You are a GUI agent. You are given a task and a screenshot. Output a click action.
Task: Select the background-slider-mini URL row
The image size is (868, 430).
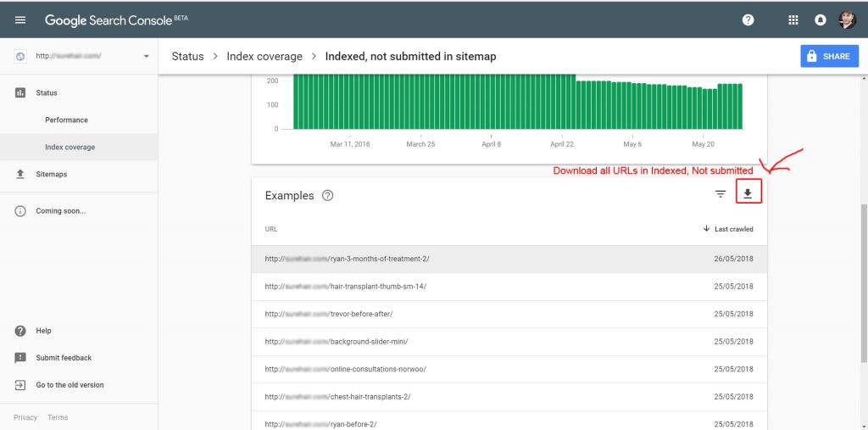pos(509,342)
